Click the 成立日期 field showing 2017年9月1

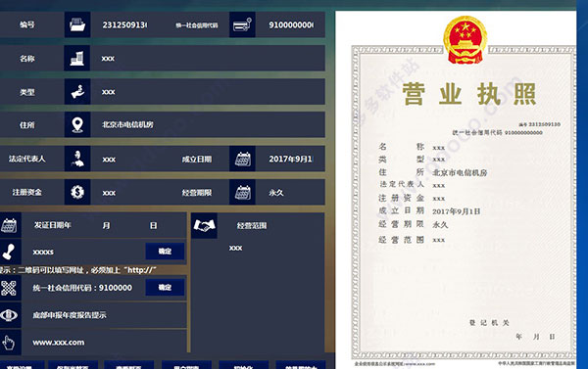(290, 159)
